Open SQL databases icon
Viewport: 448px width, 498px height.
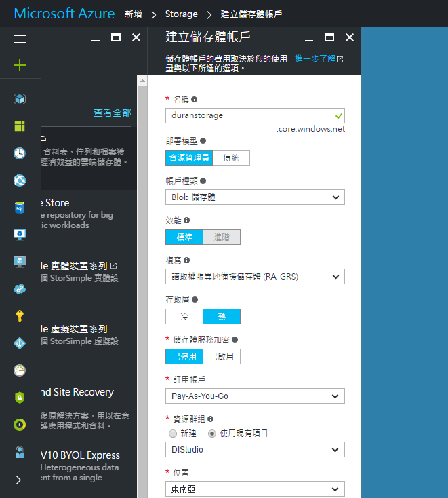coord(20,208)
